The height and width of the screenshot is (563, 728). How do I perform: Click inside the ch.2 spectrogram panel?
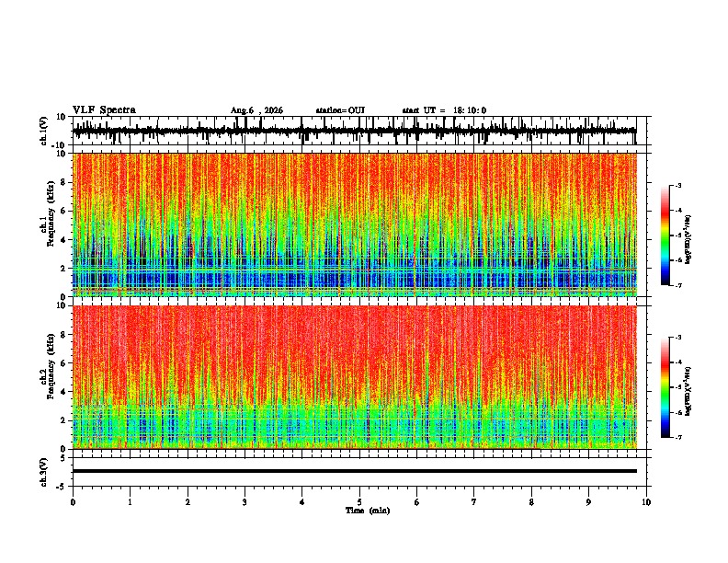point(355,377)
